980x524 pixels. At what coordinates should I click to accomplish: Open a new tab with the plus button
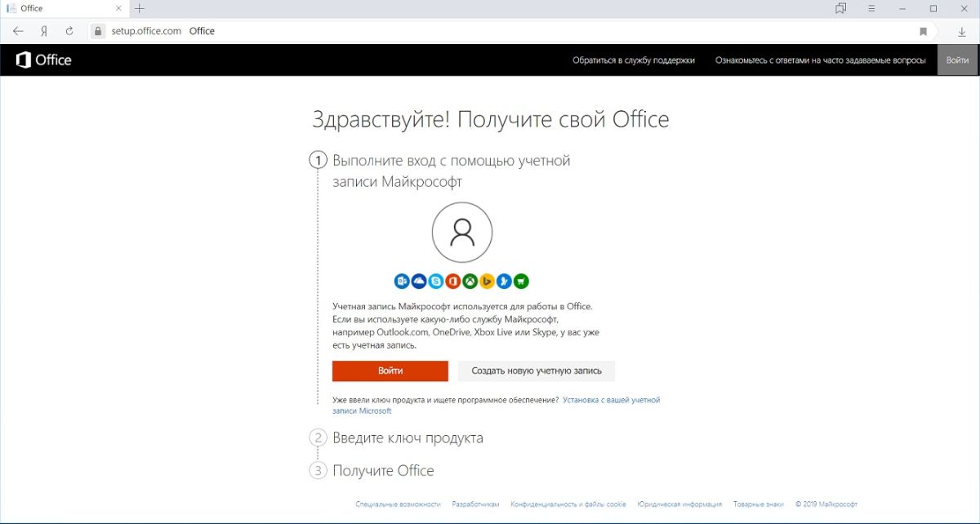140,8
